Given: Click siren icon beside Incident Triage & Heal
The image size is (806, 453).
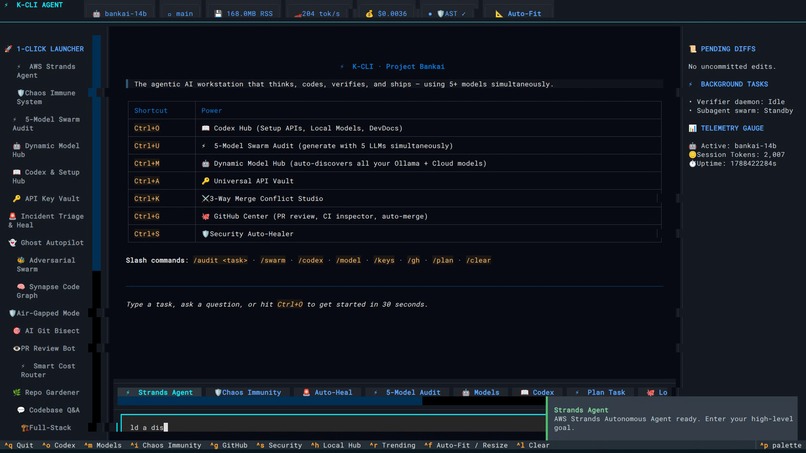Looking at the screenshot, I should tap(12, 216).
